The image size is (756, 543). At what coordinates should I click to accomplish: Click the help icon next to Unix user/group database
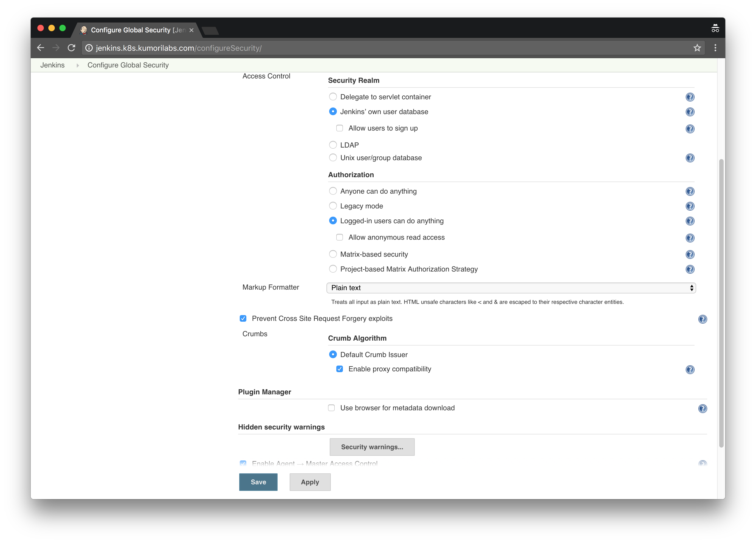coord(690,157)
